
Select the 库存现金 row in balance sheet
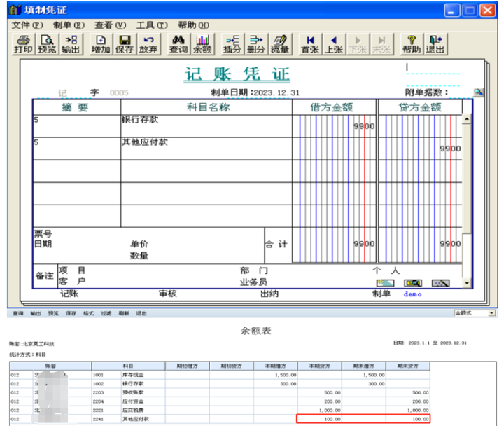tap(220, 375)
